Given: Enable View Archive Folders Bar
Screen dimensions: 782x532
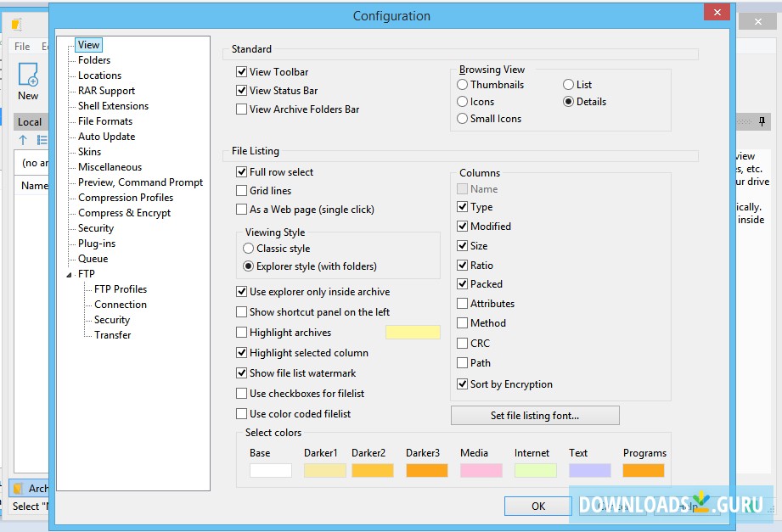Looking at the screenshot, I should coord(241,109).
